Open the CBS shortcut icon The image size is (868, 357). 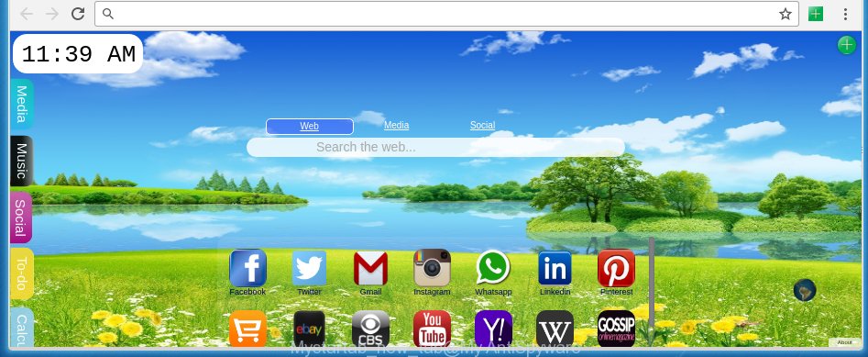click(370, 329)
